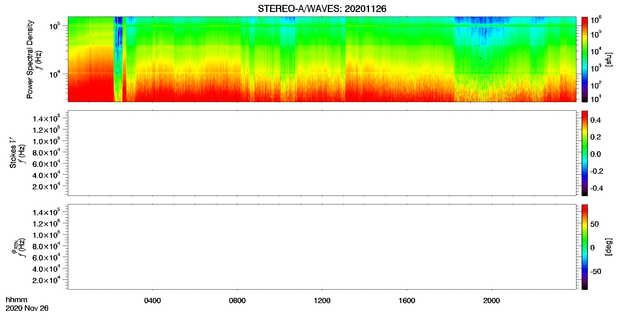Click the Power Spectral Density axis label
The width and height of the screenshot is (644, 332).
click(x=30, y=59)
